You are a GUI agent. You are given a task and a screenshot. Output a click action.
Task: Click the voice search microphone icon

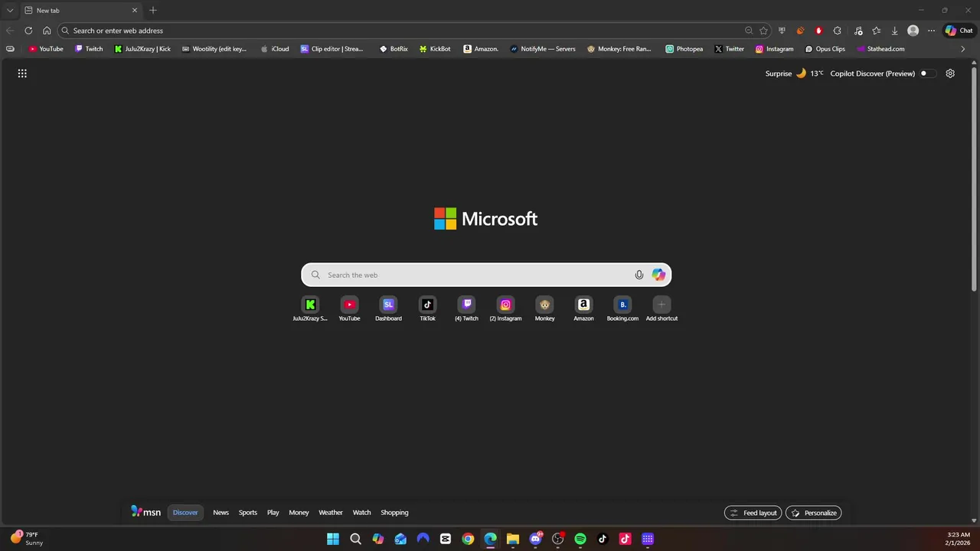coord(639,275)
